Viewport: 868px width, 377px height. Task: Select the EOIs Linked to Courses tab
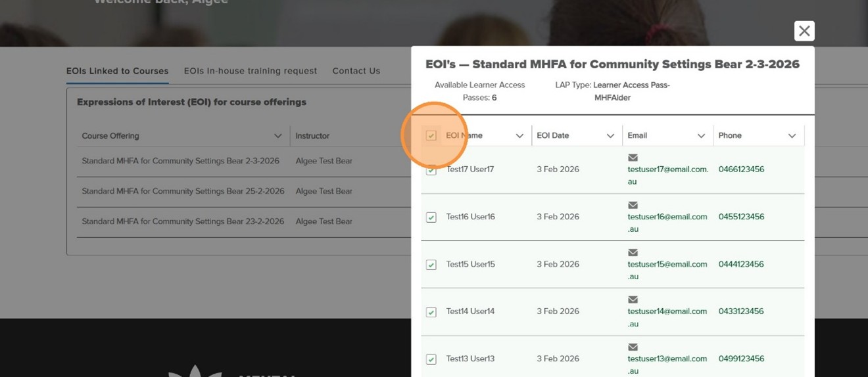(x=117, y=71)
